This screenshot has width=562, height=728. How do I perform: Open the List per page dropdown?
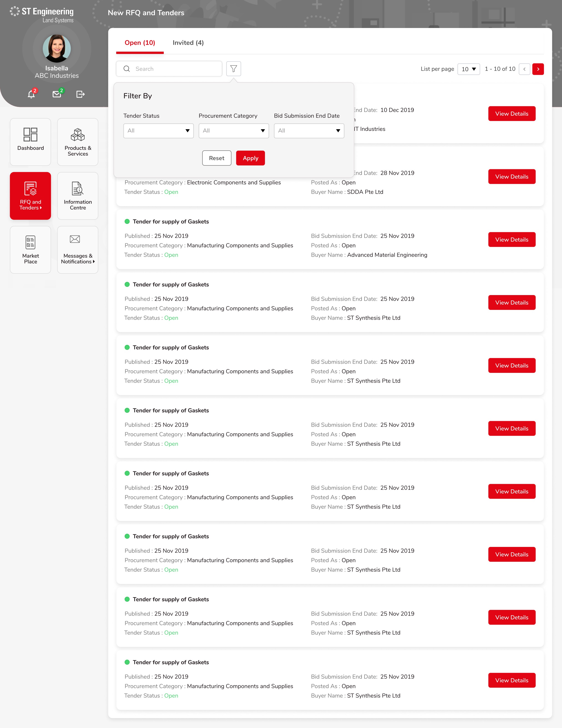point(469,69)
